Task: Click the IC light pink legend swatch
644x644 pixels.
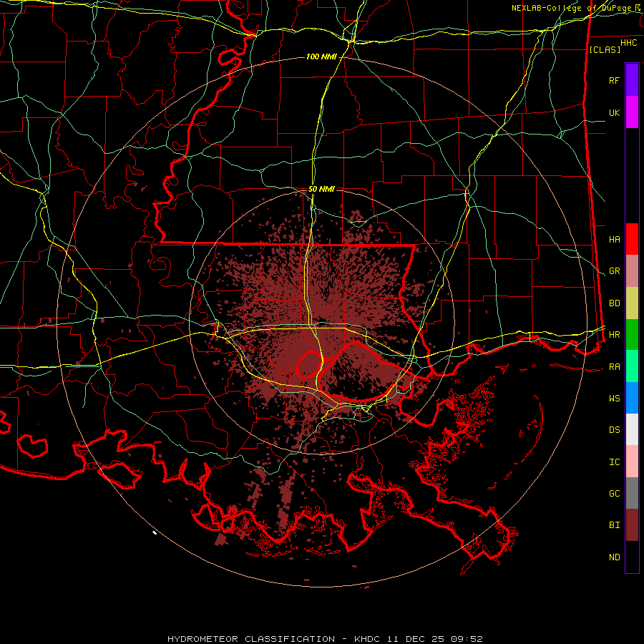Action: click(632, 462)
